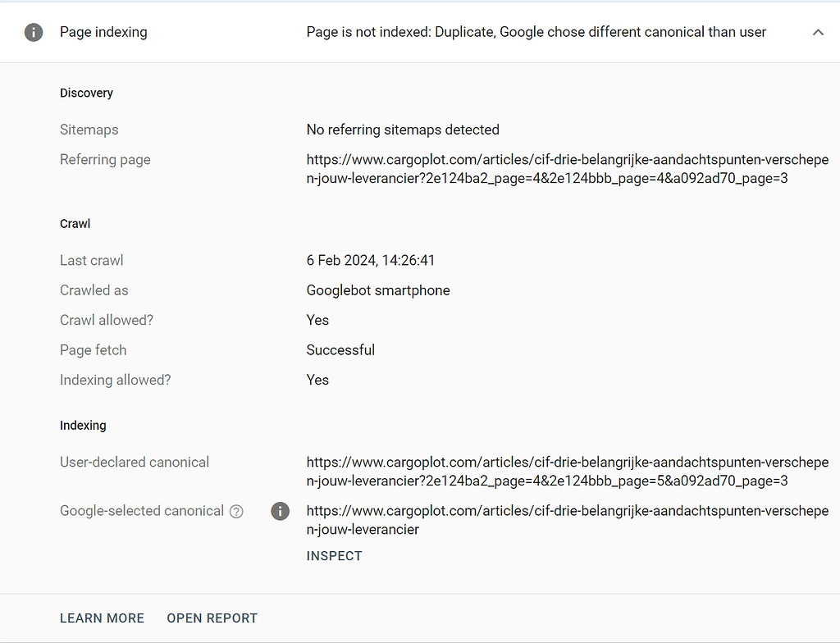The height and width of the screenshot is (643, 840).
Task: Click the 'Successful' page fetch value
Action: pos(340,349)
